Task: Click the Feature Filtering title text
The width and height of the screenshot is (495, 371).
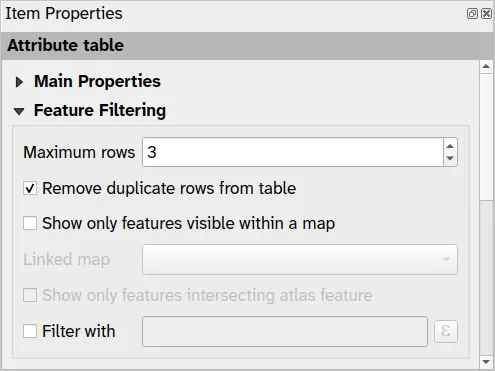Action: [100, 110]
